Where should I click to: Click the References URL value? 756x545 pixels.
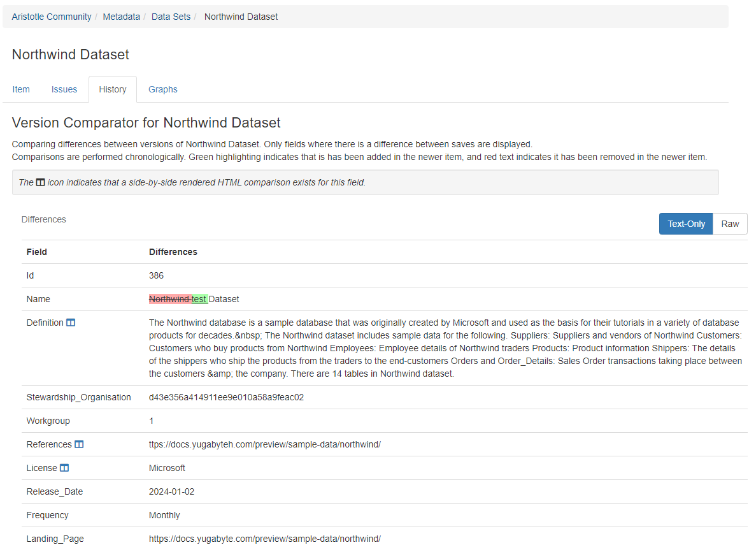[x=264, y=444]
